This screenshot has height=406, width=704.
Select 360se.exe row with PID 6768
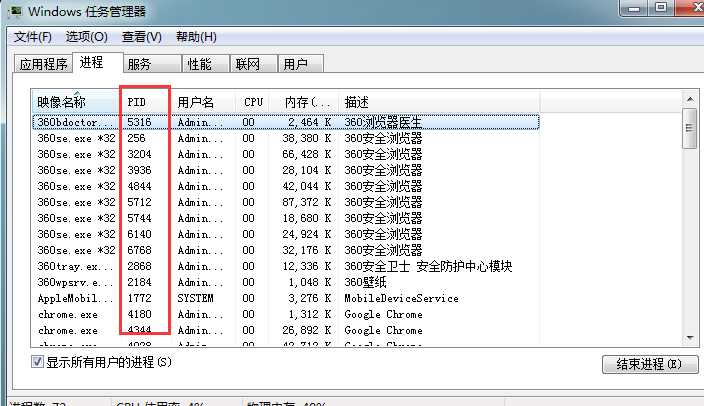coord(286,250)
